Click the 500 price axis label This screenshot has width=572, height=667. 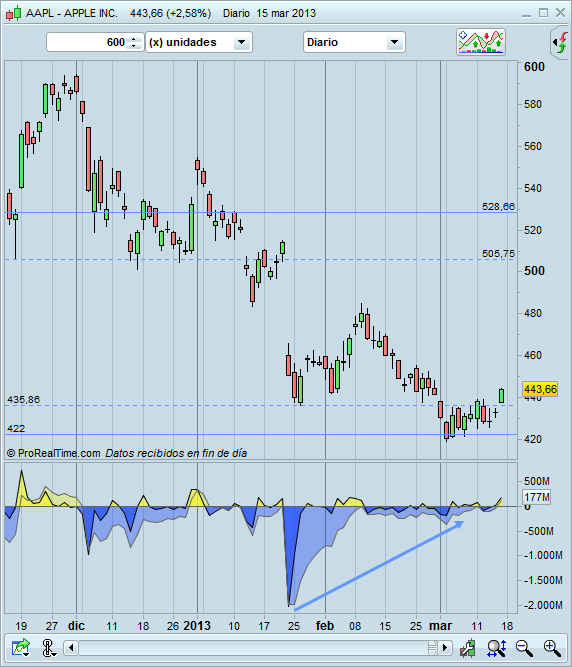pyautogui.click(x=534, y=271)
